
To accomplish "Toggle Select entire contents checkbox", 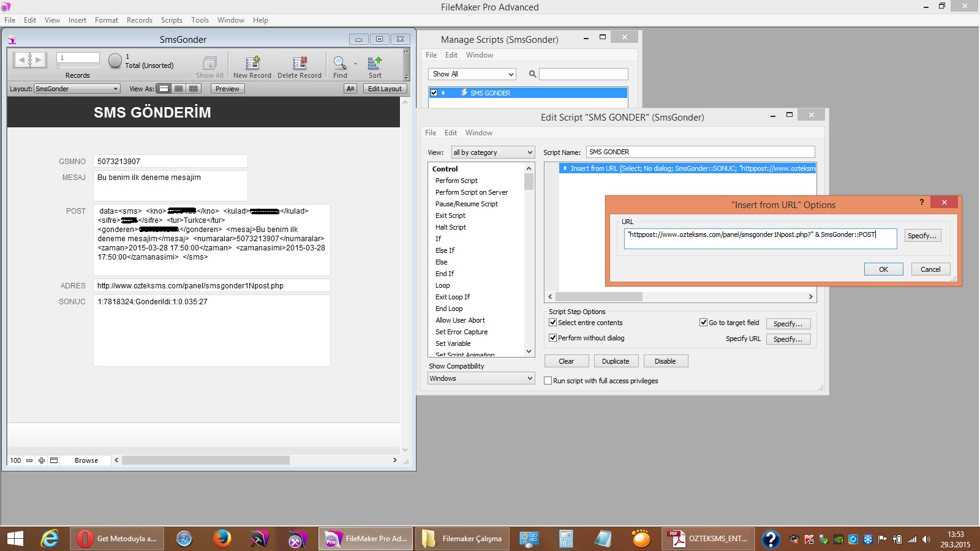I will (553, 323).
